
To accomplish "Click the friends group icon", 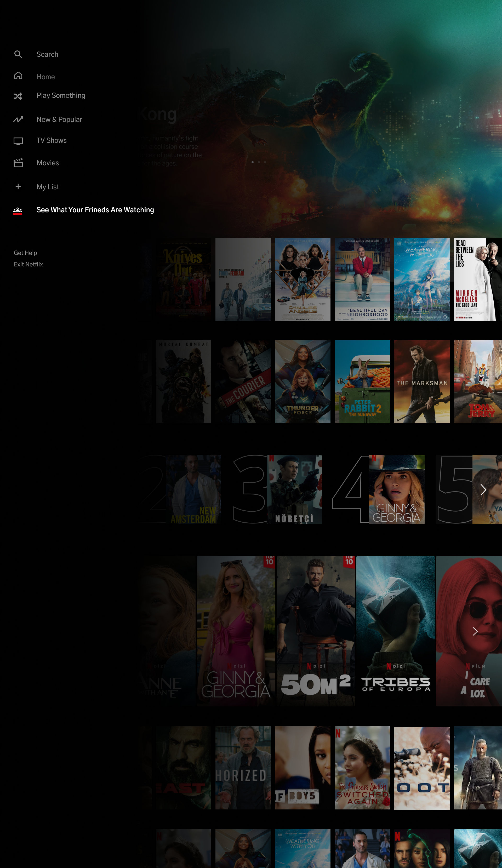I will coord(18,210).
